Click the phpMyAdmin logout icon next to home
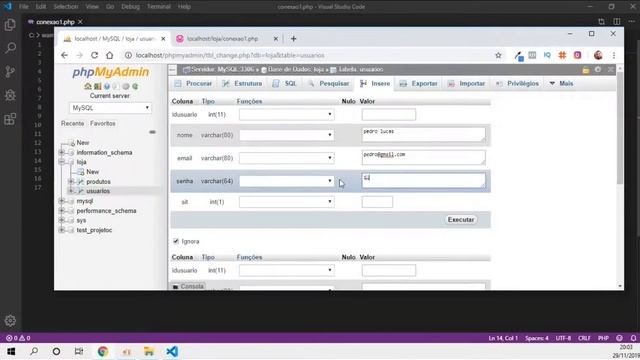640x360 pixels. [97, 86]
